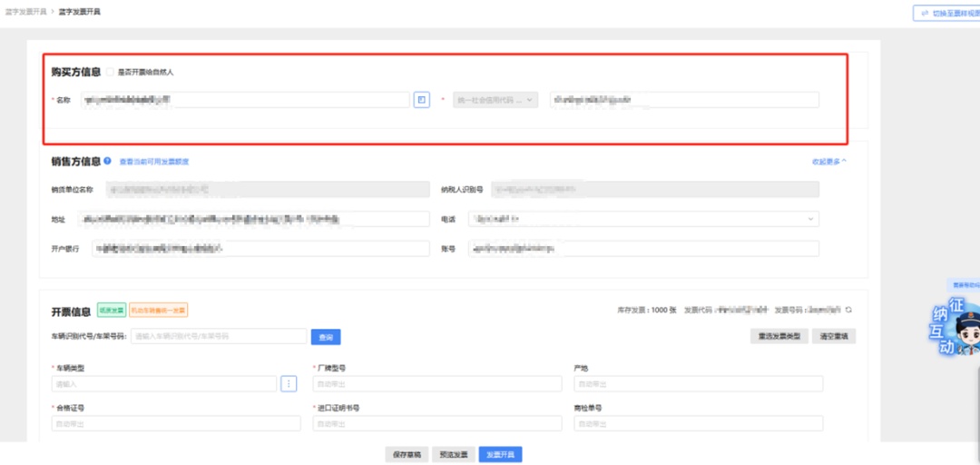980x465 pixels.
Task: Open the 统一社会信用代码 type dropdown
Action: tap(495, 100)
